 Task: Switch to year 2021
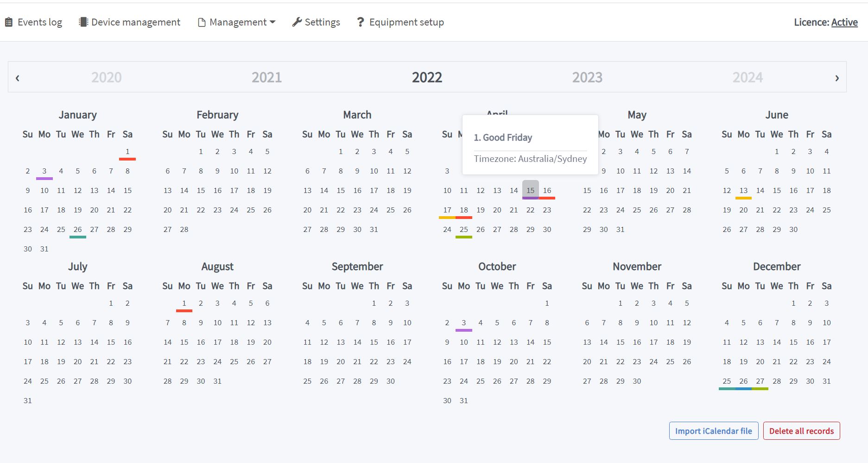266,77
